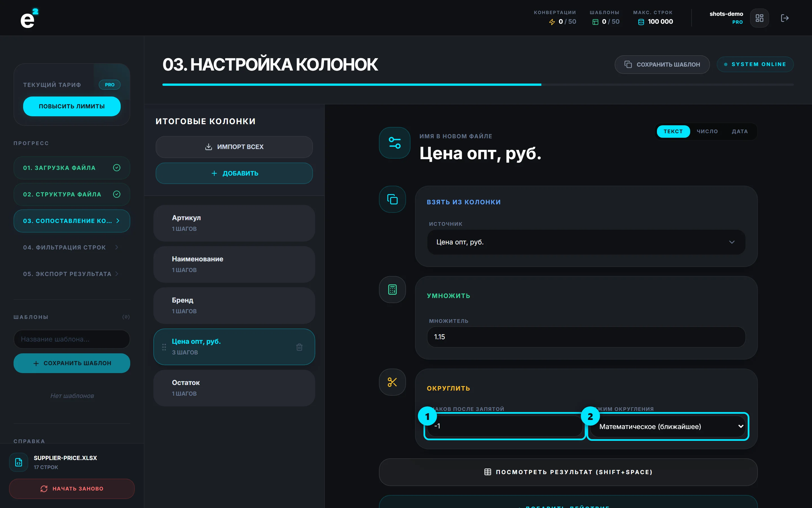Expand step 05. Экспорт результата chevron
The width and height of the screenshot is (812, 508).
(x=117, y=274)
